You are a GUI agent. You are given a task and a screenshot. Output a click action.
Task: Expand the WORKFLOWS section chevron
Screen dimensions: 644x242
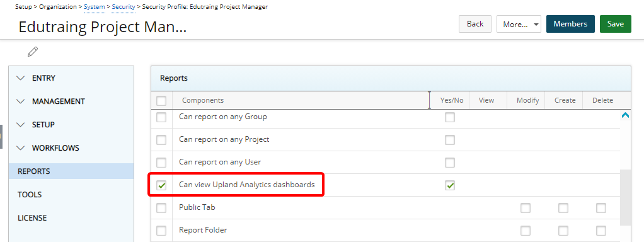point(21,147)
